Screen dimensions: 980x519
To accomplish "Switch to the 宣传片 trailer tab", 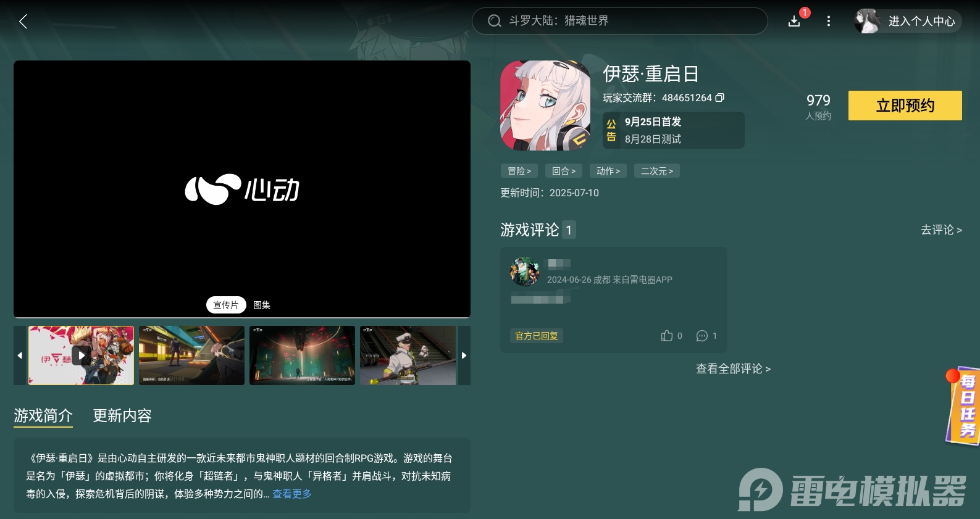I will point(226,305).
